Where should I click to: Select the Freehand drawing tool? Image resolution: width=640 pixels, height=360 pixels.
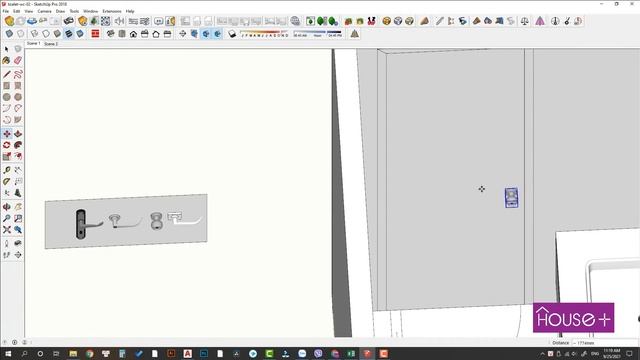tap(18, 74)
